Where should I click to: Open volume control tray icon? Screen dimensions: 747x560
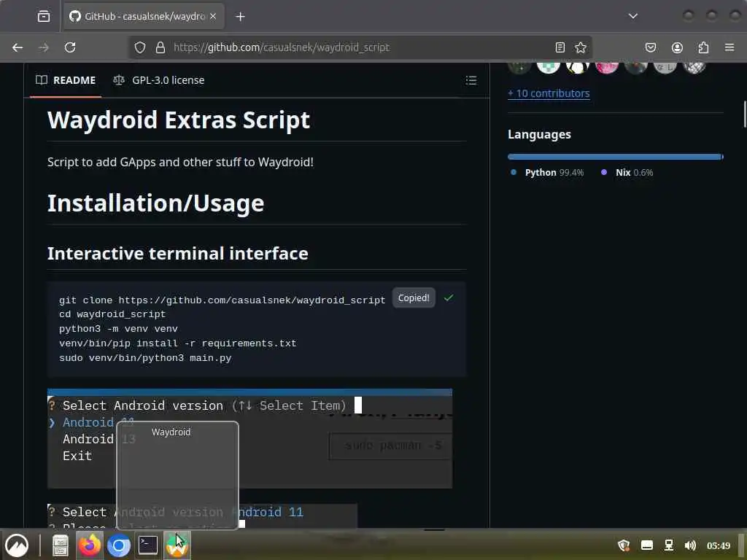690,545
